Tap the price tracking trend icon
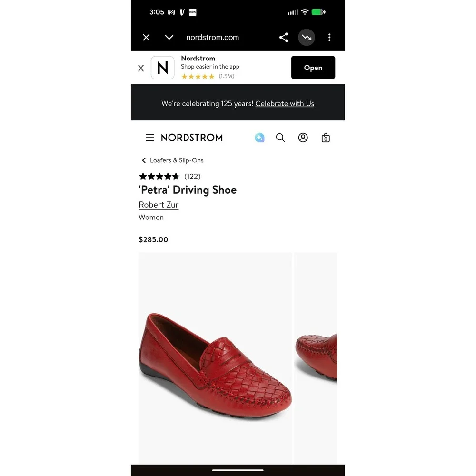This screenshot has width=476, height=476. (x=306, y=37)
